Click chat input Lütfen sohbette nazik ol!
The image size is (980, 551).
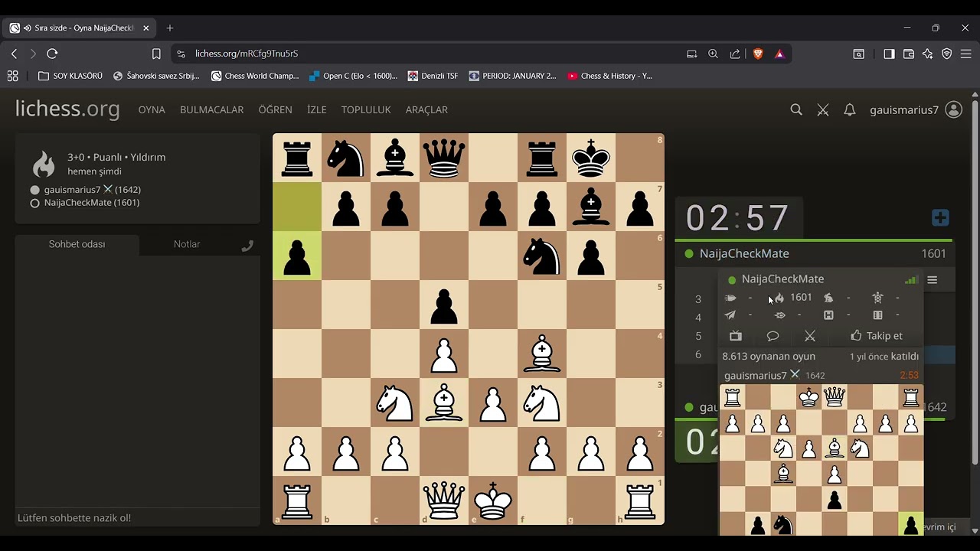(138, 518)
